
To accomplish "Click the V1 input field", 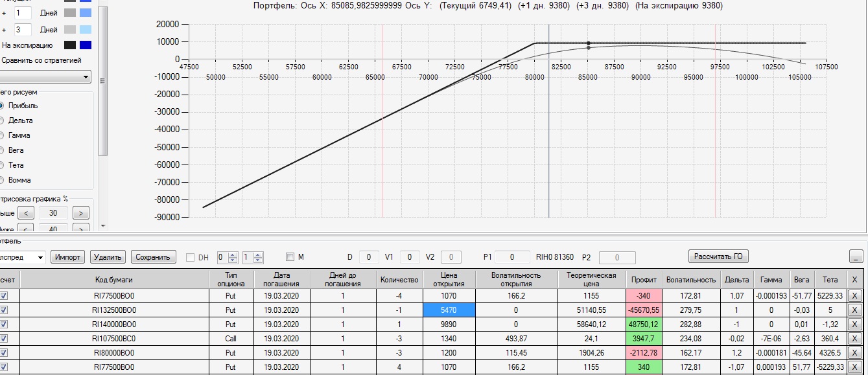I will (x=410, y=257).
